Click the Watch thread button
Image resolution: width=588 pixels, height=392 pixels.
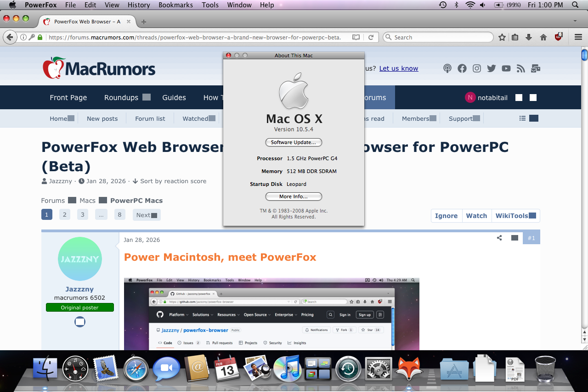477,216
